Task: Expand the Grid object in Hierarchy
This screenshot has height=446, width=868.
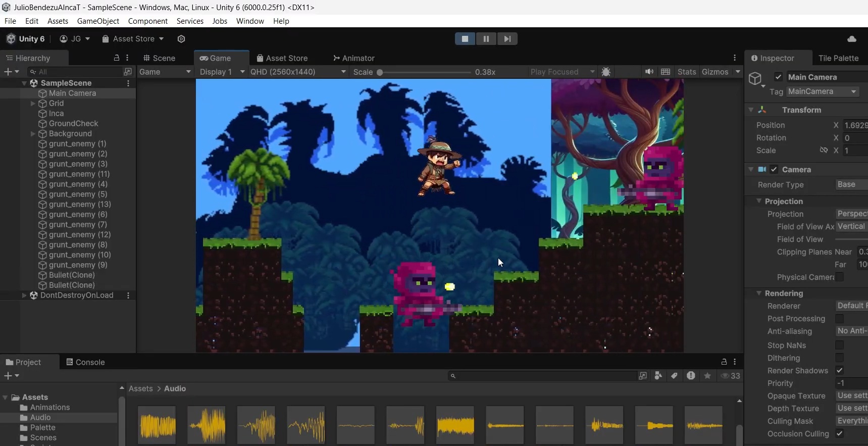Action: point(33,104)
